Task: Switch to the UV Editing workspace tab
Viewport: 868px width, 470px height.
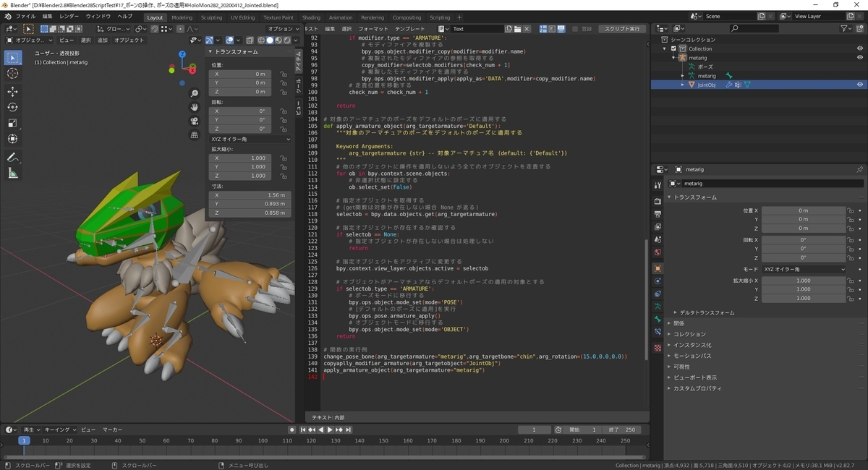Action: 242,17
